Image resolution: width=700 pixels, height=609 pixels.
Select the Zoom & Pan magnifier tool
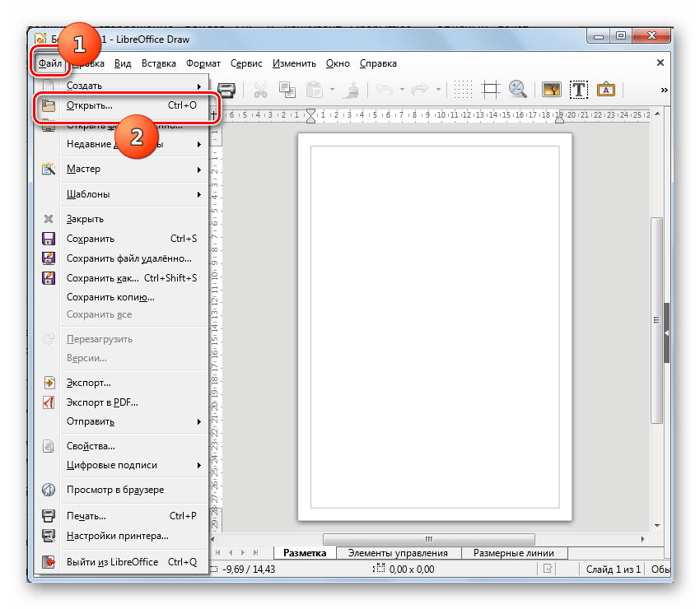pyautogui.click(x=517, y=89)
